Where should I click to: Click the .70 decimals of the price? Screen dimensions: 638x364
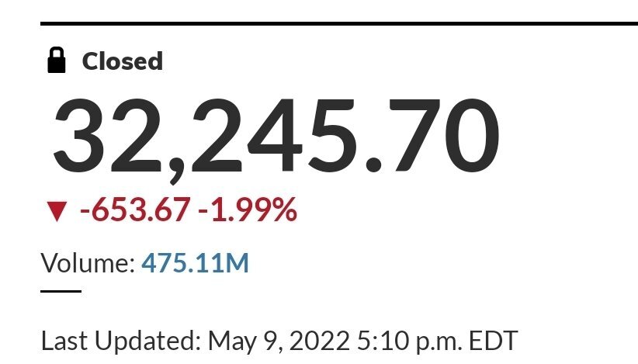433,135
